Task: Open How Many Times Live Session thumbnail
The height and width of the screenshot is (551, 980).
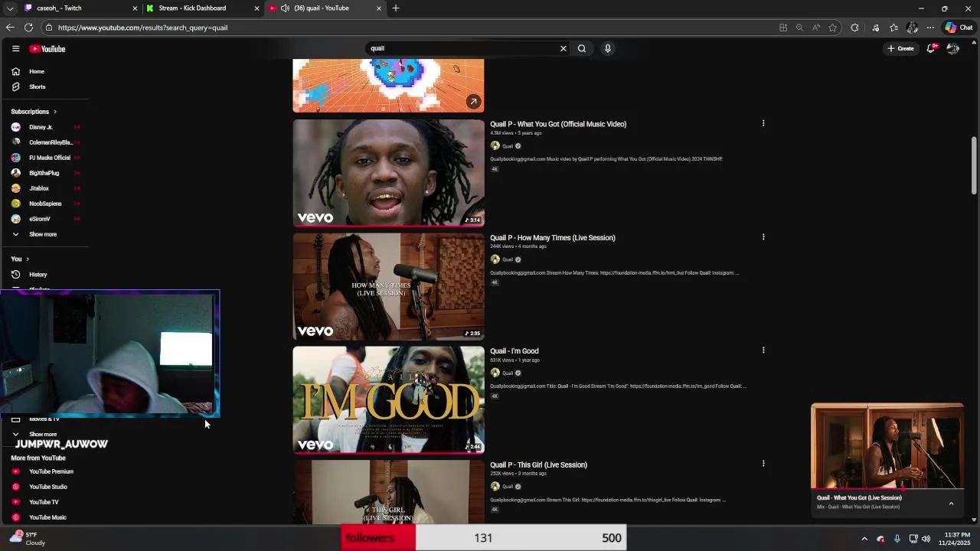Action: 388,286
